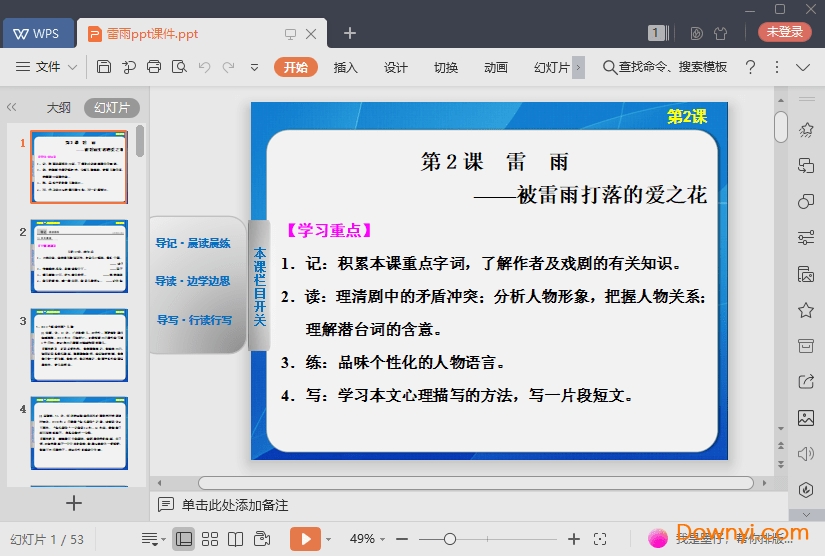Open the notes/layout options dropdown in status bar
This screenshot has width=825, height=556.
point(153,539)
